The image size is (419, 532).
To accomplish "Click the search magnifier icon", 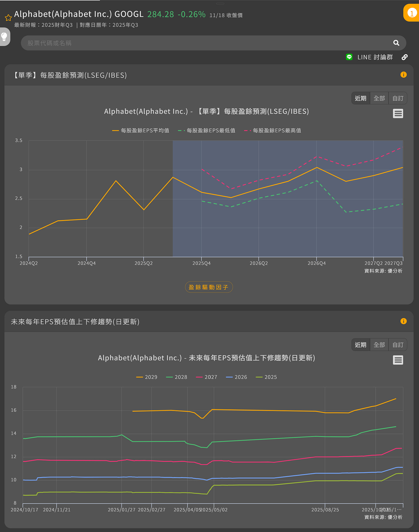I will pos(396,43).
